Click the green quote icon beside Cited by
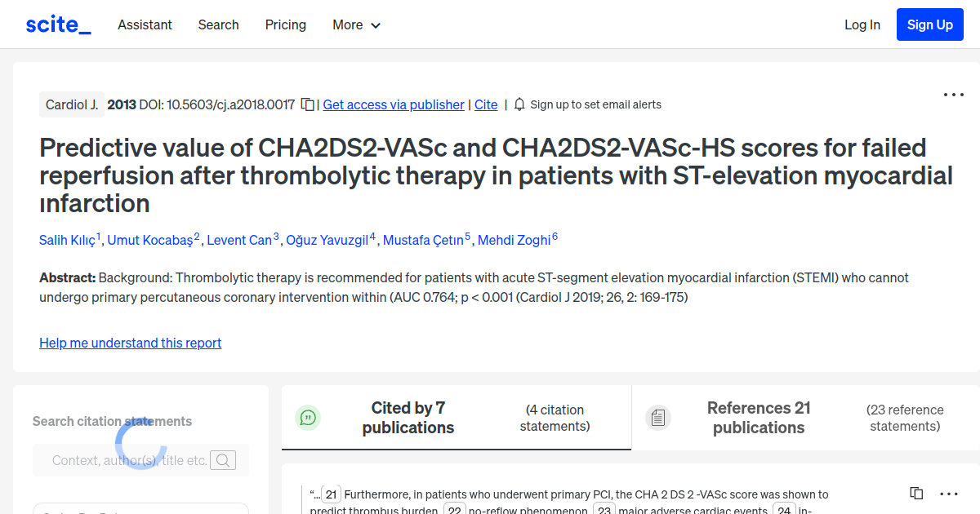The width and height of the screenshot is (980, 514). click(308, 417)
